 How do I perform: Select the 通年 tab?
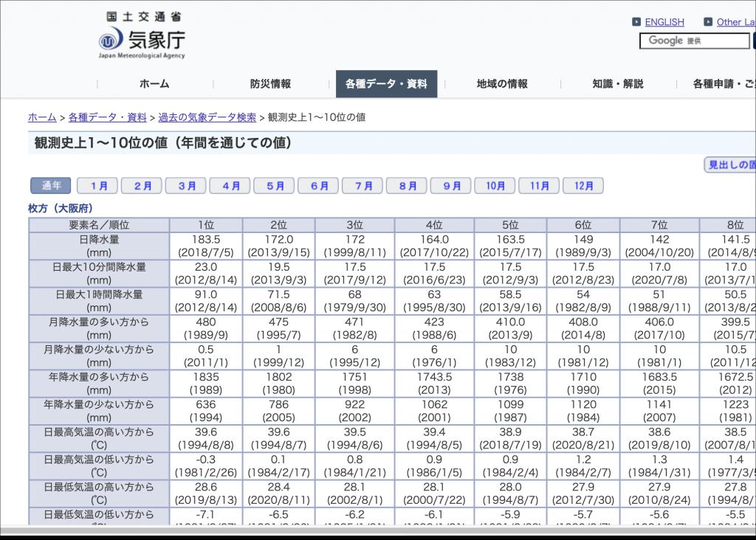(51, 186)
